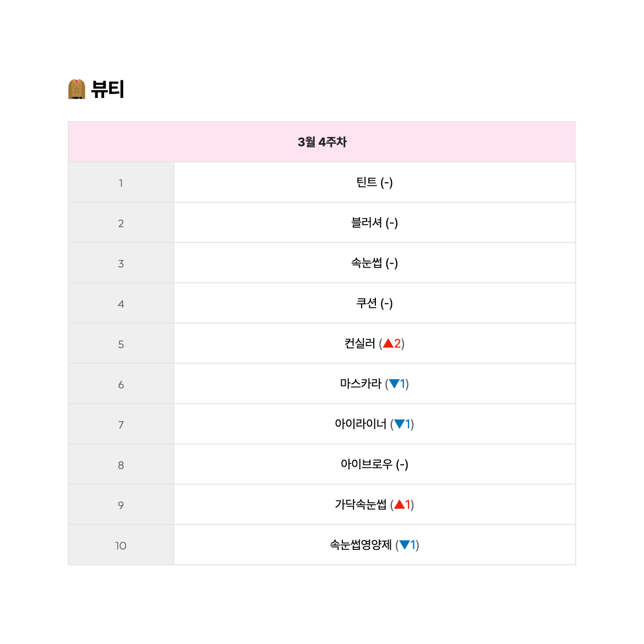Click the blue down arrow beside 속눈썹영양제
Screen dimensions: 644x644
[x=405, y=544]
